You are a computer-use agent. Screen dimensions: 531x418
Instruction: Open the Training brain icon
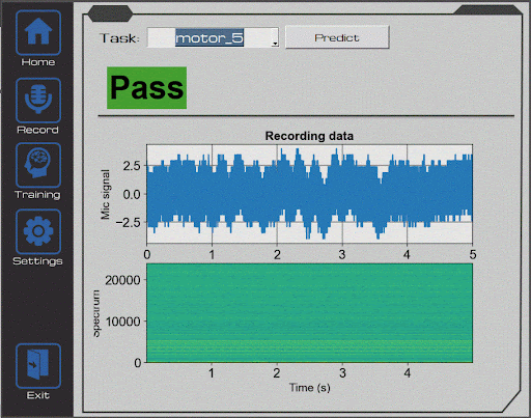[38, 165]
